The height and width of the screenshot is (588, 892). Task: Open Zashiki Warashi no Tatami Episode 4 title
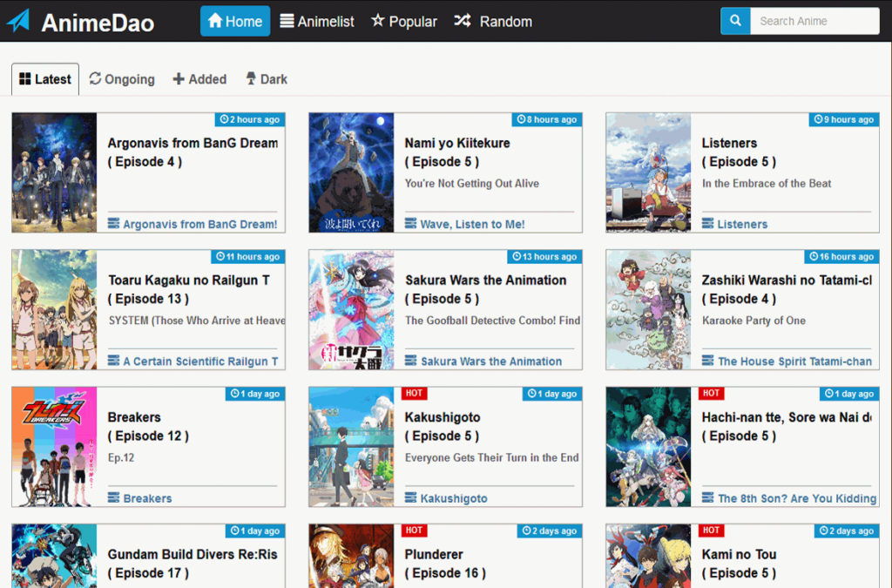click(787, 289)
